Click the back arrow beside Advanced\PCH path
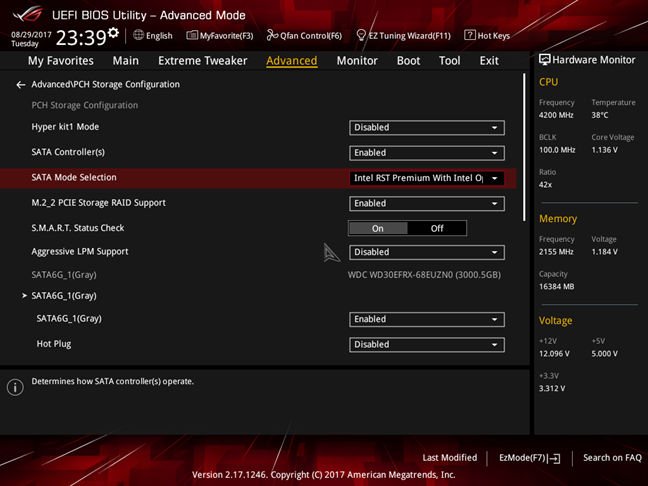This screenshot has width=648, height=486. point(21,85)
